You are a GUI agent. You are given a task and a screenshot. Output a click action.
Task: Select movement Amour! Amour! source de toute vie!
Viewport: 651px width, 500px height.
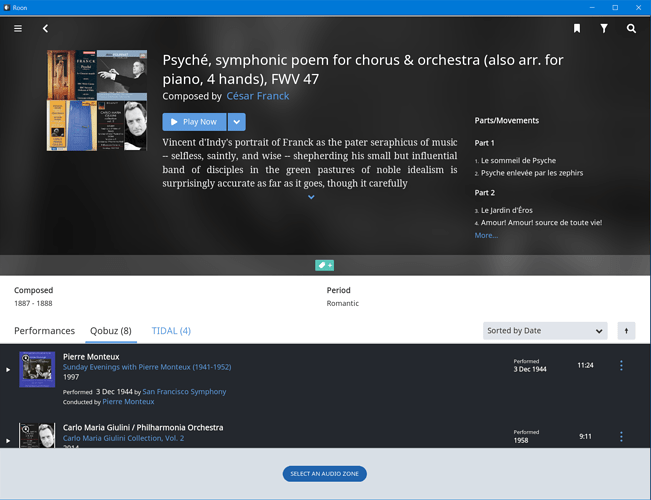(x=541, y=223)
